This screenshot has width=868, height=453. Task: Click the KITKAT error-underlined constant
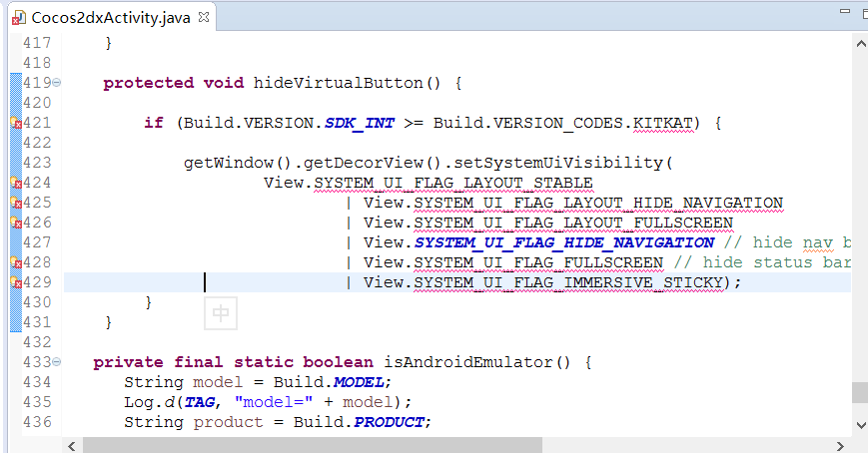(662, 123)
